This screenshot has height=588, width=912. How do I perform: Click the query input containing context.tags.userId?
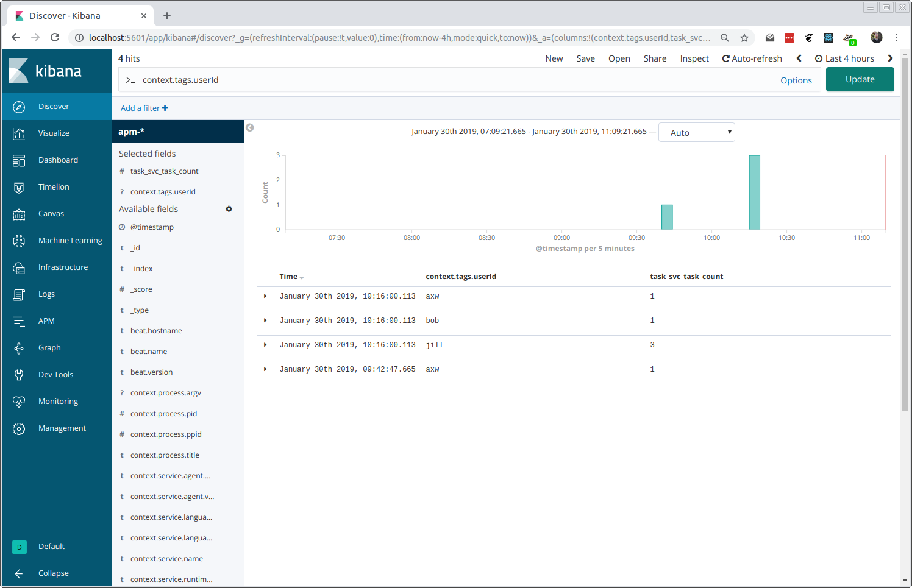click(x=427, y=79)
